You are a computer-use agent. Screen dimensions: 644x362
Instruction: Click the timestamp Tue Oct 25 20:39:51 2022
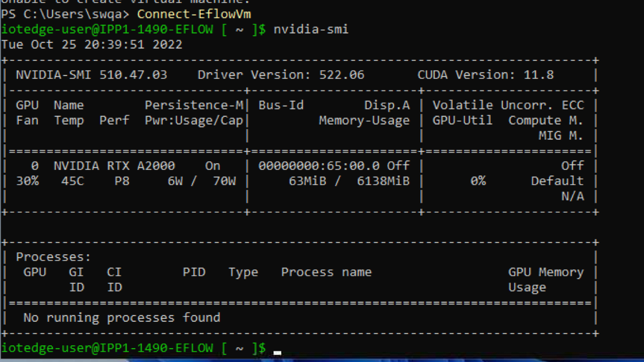(x=92, y=44)
